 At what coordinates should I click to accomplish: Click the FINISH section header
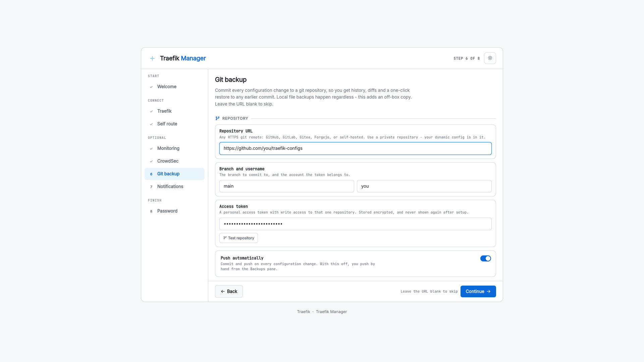(155, 200)
